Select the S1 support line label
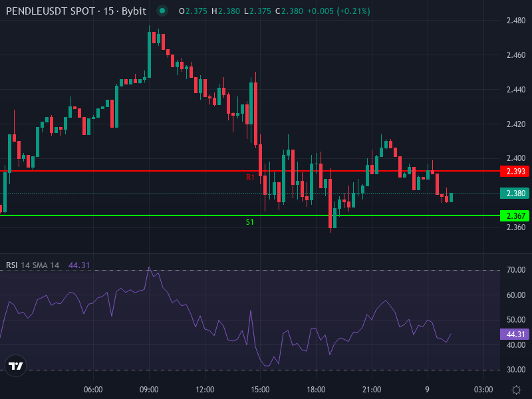This screenshot has height=399, width=532. click(x=249, y=222)
